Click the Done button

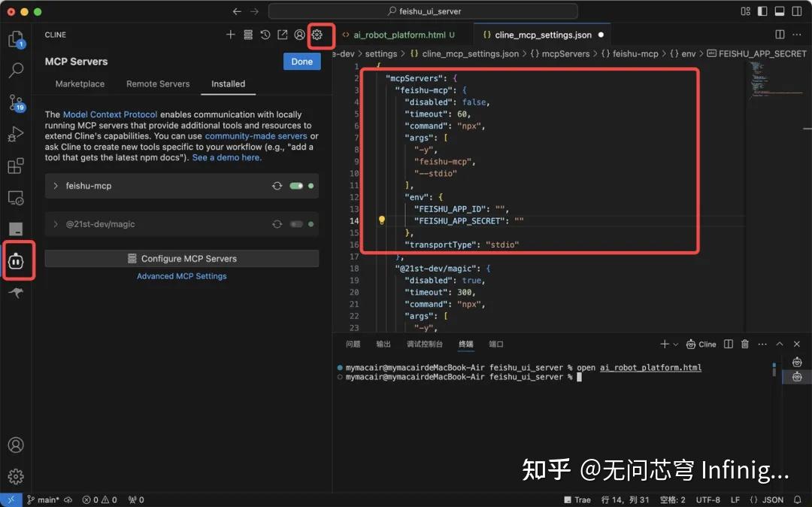[x=301, y=61]
